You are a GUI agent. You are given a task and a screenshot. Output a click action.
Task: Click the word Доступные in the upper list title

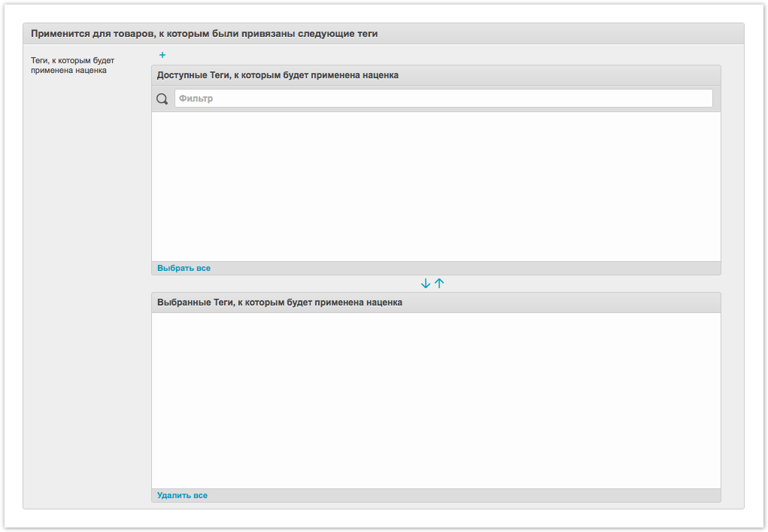click(x=181, y=75)
